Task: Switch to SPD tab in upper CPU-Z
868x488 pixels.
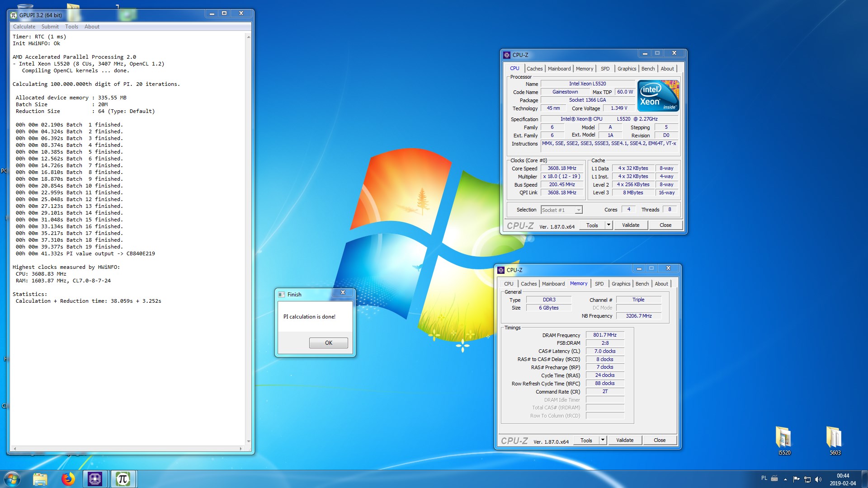Action: coord(605,69)
